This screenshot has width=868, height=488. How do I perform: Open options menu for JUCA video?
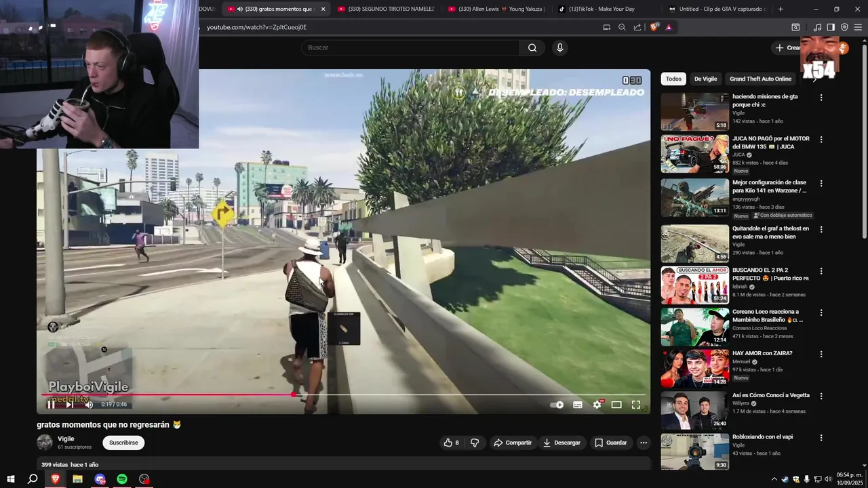coord(821,140)
